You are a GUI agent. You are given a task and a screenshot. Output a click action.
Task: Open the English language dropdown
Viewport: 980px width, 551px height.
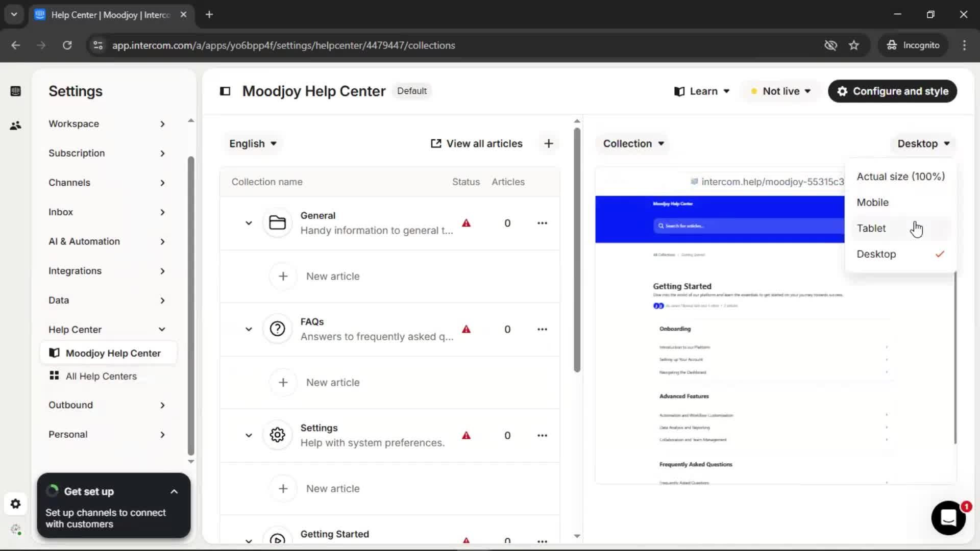tap(253, 144)
